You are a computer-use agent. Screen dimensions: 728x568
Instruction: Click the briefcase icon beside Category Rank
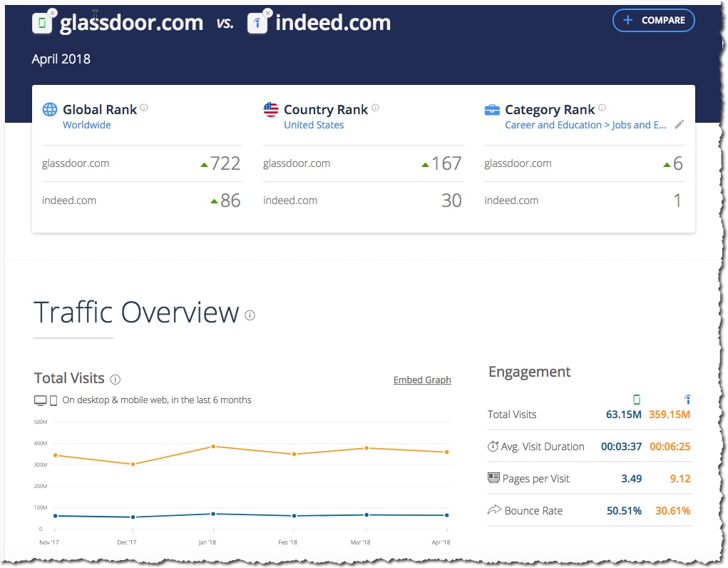(492, 110)
